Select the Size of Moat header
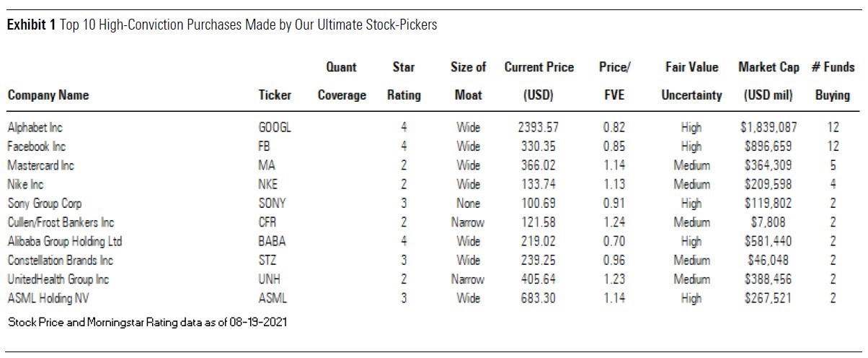Viewport: 868px width, 358px height. [468, 81]
